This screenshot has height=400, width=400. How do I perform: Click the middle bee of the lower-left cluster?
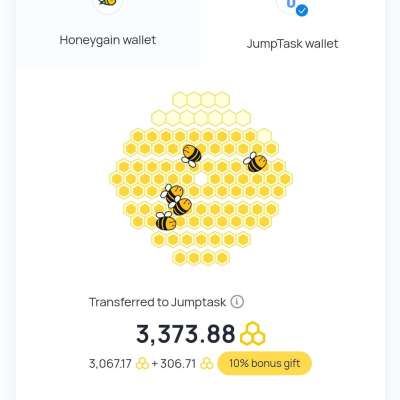(181, 206)
